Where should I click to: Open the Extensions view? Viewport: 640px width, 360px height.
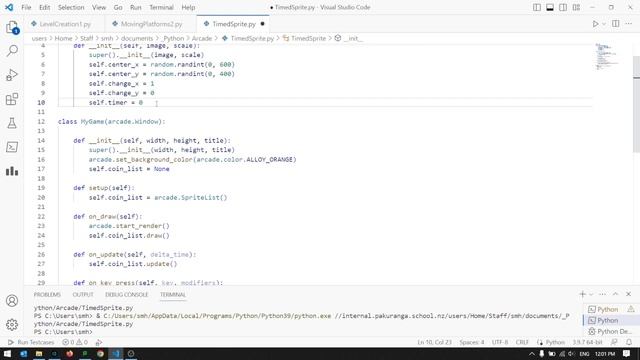pyautogui.click(x=12, y=99)
